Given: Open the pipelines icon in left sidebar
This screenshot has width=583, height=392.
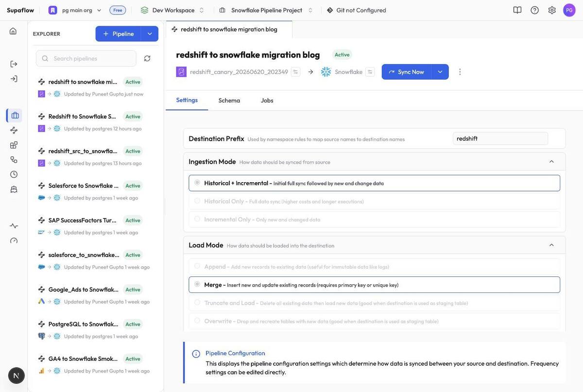Looking at the screenshot, I should (14, 130).
